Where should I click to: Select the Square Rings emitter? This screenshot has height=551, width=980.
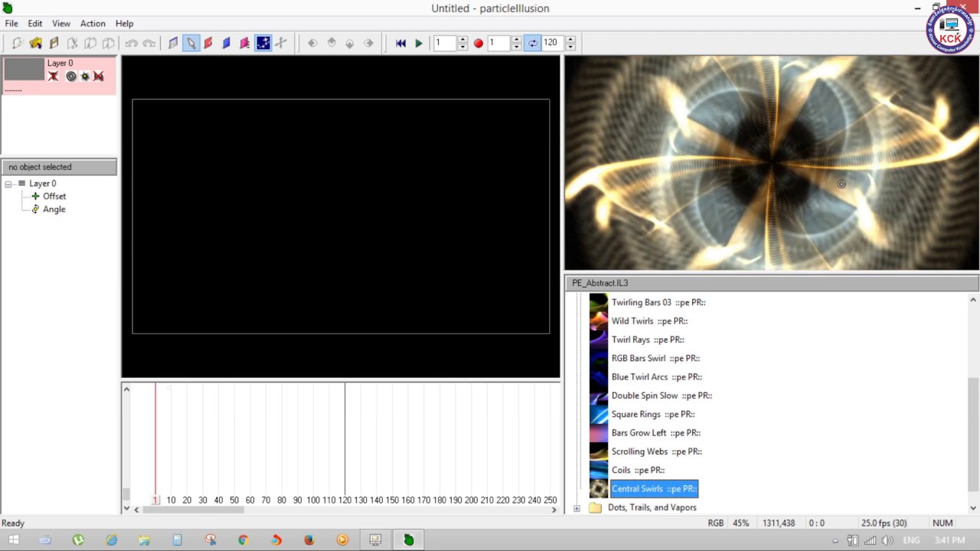coord(653,415)
